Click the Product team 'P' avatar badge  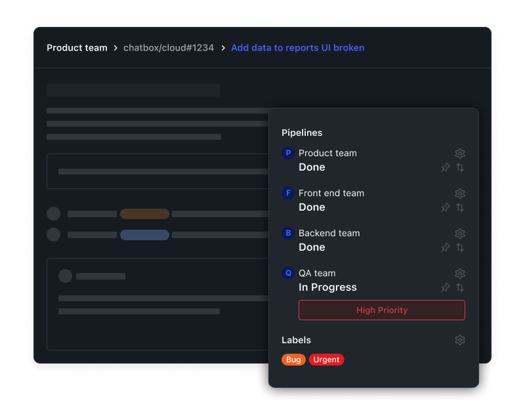tap(287, 153)
